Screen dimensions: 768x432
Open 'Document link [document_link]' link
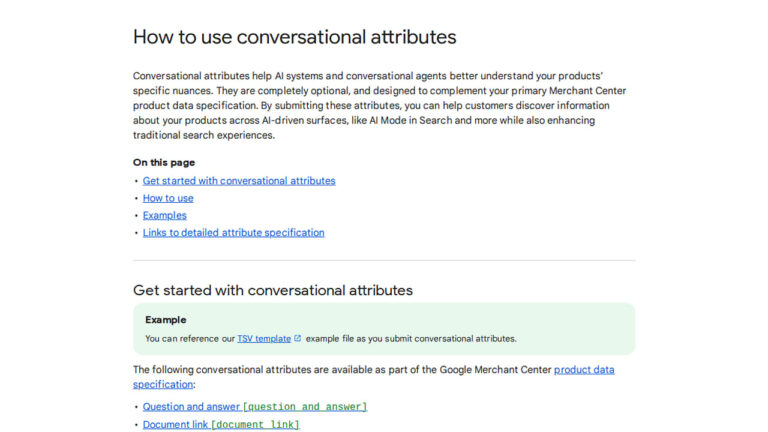[221, 424]
